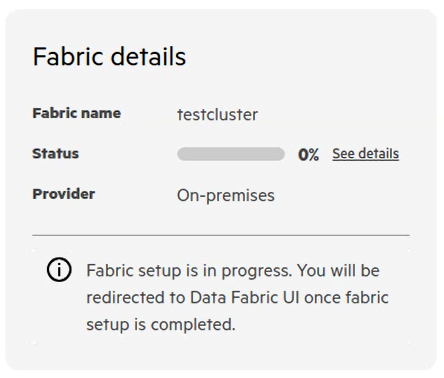Select the word 'progress' in the notice
The image size is (444, 378).
point(257,271)
